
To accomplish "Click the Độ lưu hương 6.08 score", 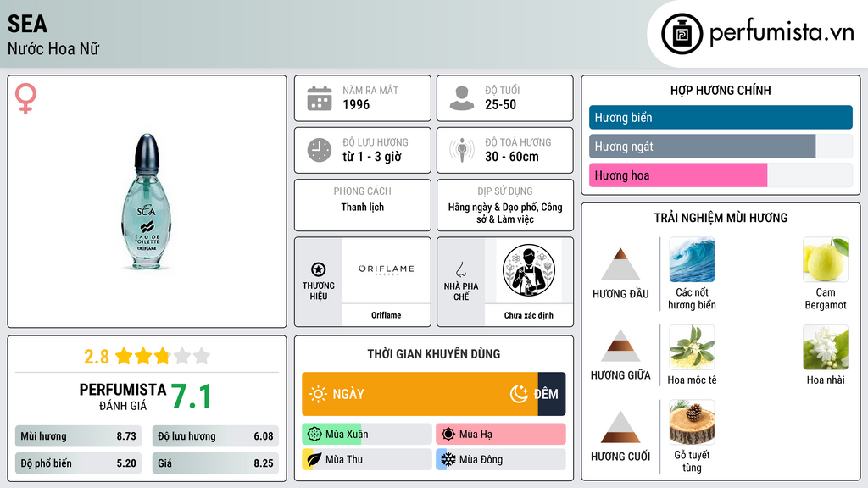I will 215,436.
